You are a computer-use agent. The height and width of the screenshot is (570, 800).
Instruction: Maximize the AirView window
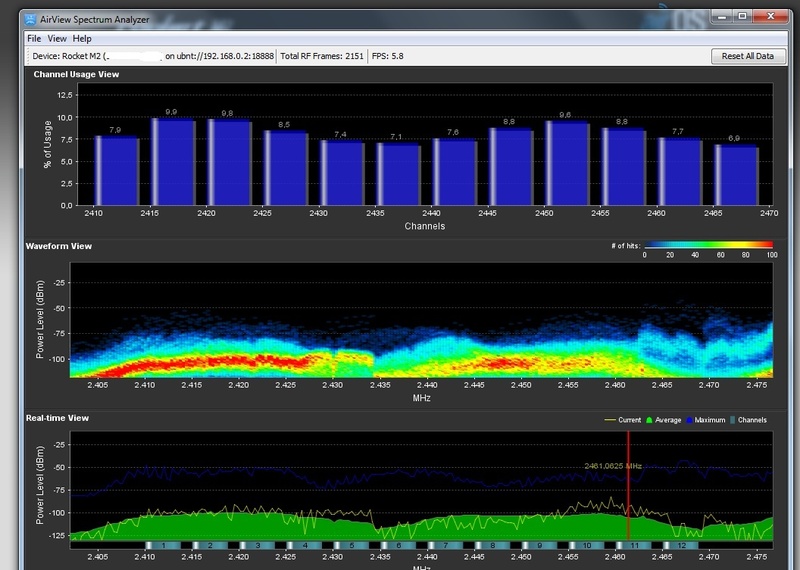click(742, 18)
